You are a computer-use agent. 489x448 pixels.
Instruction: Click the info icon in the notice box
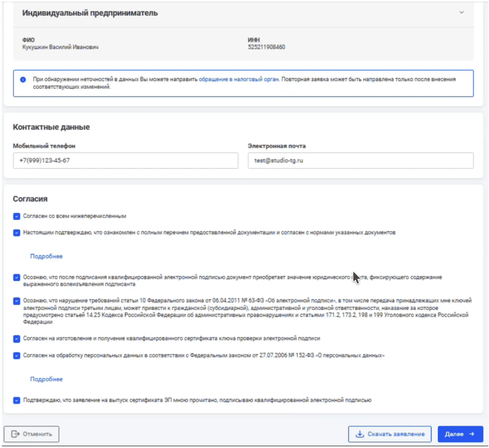tap(23, 79)
